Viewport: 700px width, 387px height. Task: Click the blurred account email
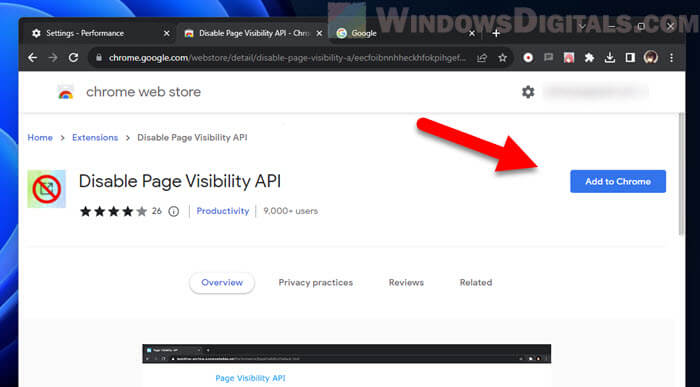pos(596,92)
